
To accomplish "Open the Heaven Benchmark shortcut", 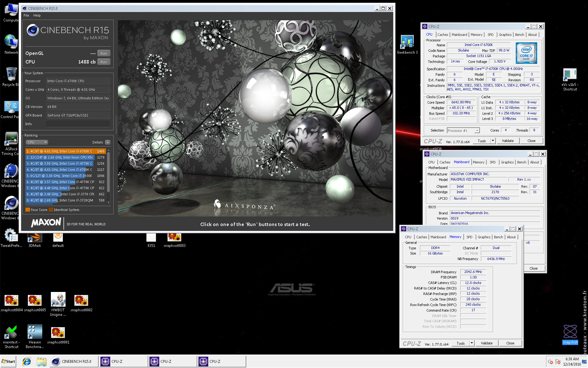I will (x=35, y=337).
